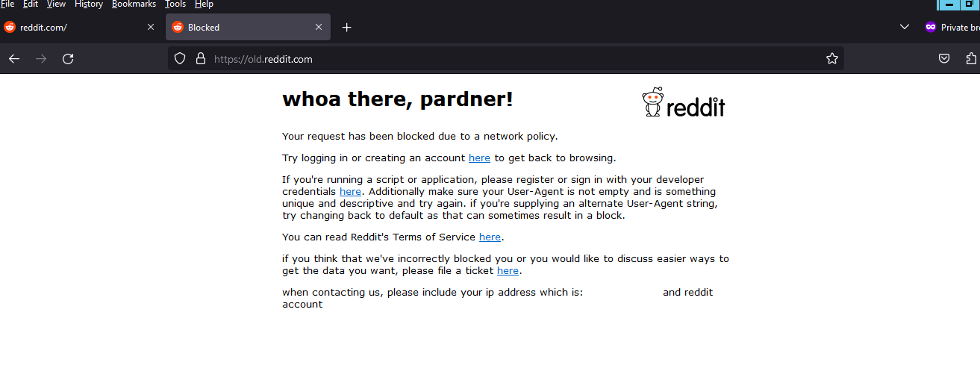Go forward to the next page
980x386 pixels.
[41, 58]
